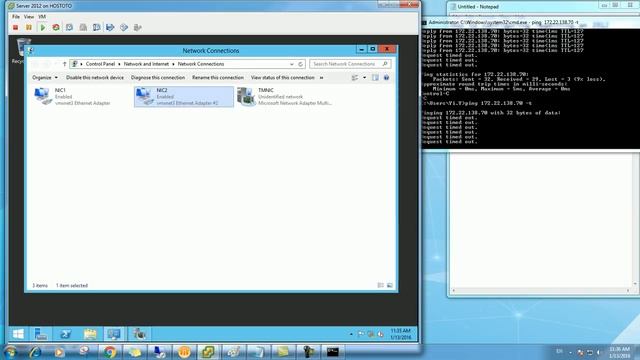
Task: Click the host taskbar clock
Action: coord(620,352)
